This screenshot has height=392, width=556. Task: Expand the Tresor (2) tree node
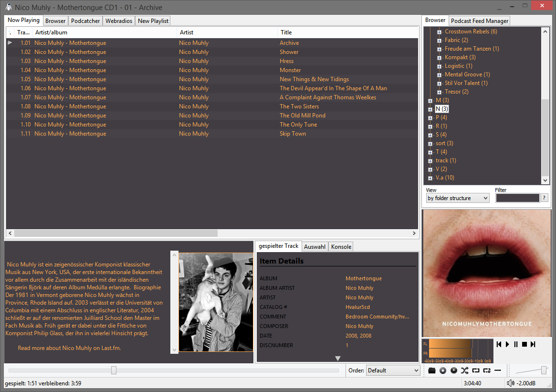pyautogui.click(x=439, y=92)
